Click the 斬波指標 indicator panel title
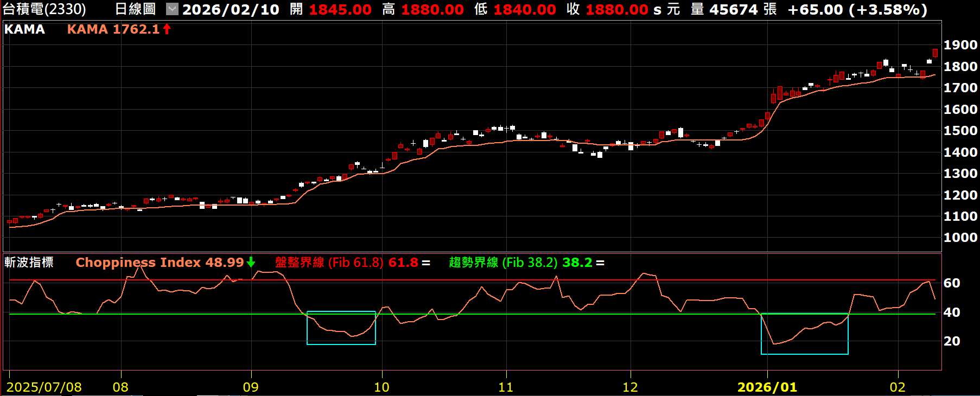This screenshot has height=396, width=980. (x=29, y=263)
